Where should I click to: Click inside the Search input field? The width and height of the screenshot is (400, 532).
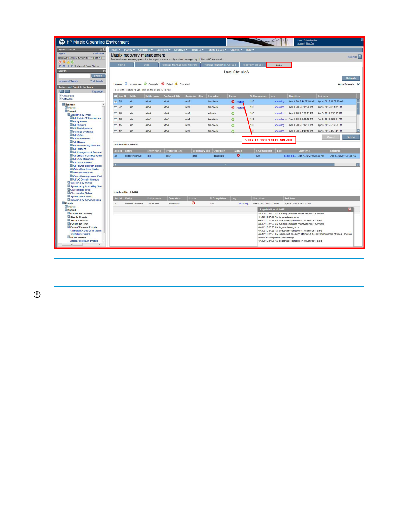pyautogui.click(x=74, y=76)
